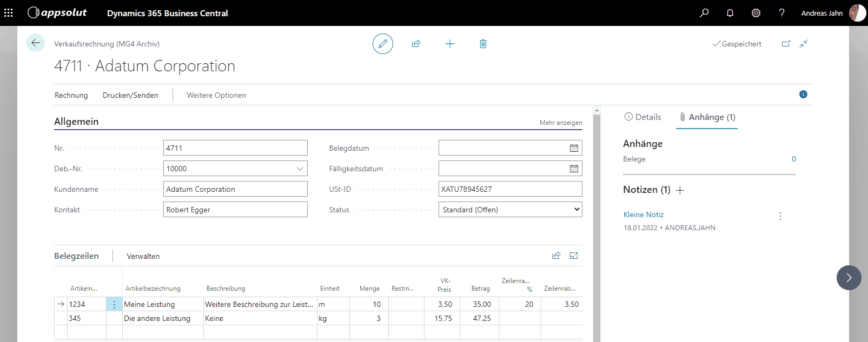Viewport: 868px width, 342px height.
Task: Open the notifications bell
Action: point(730,13)
